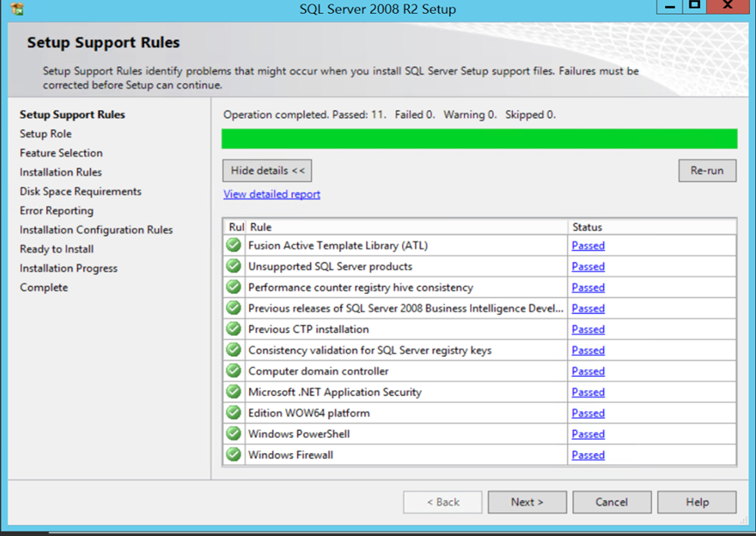Viewport: 756px width, 536px height.
Task: Open the View detailed report link
Action: pyautogui.click(x=272, y=194)
